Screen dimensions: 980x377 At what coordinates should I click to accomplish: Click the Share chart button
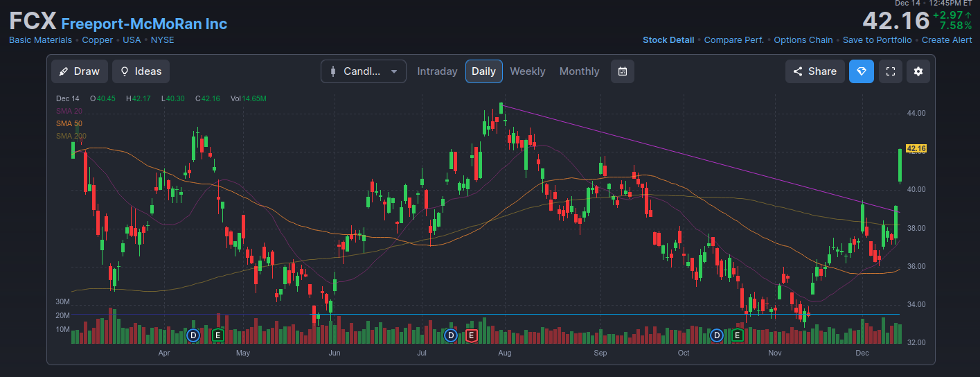[x=814, y=71]
